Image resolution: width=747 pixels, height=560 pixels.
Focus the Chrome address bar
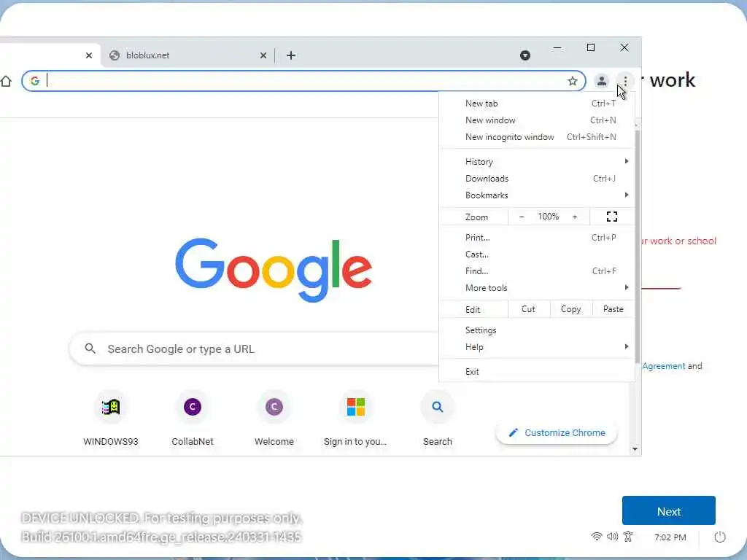click(x=303, y=81)
